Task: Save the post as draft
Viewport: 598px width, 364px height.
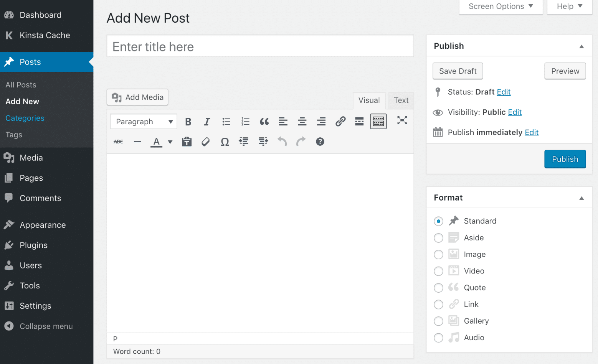Action: (x=458, y=71)
